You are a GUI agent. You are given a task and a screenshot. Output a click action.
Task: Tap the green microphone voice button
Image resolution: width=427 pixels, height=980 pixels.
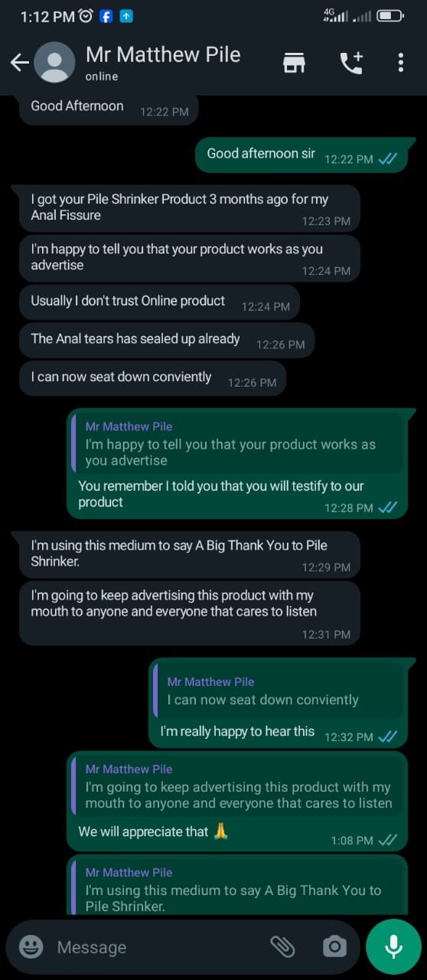tap(393, 946)
